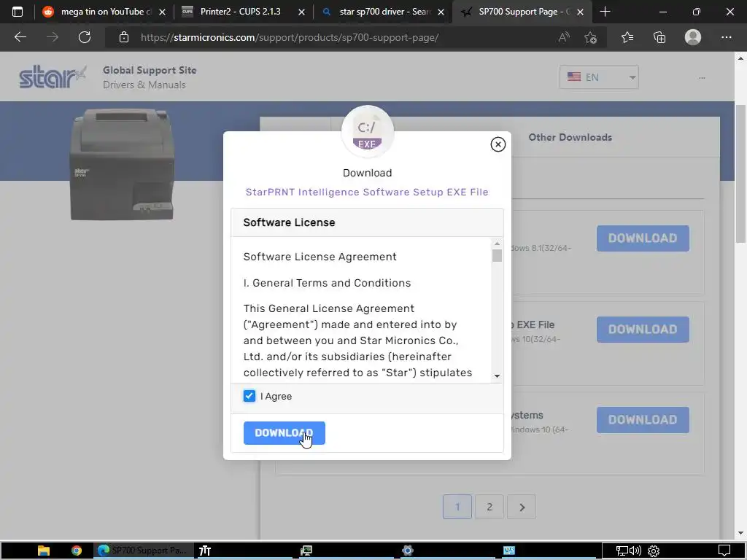
Task: Click the address bar URL
Action: point(289,37)
